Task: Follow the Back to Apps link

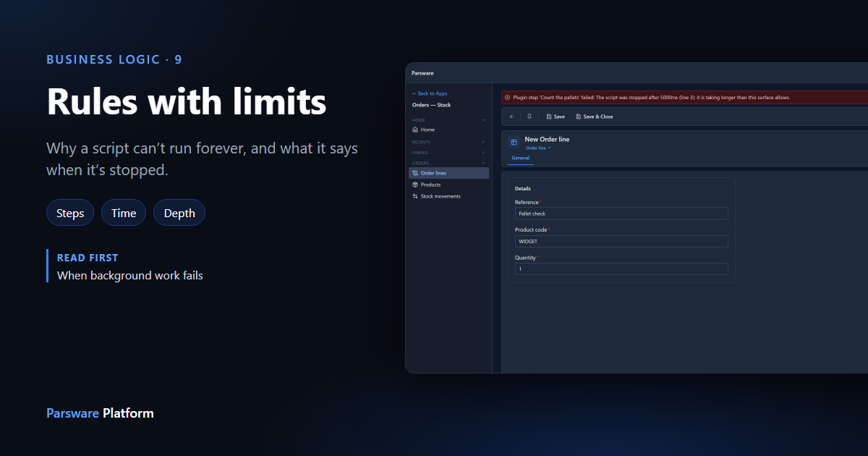Action: point(430,93)
